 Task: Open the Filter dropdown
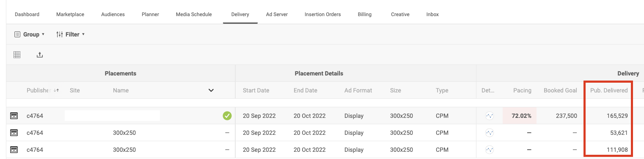70,34
